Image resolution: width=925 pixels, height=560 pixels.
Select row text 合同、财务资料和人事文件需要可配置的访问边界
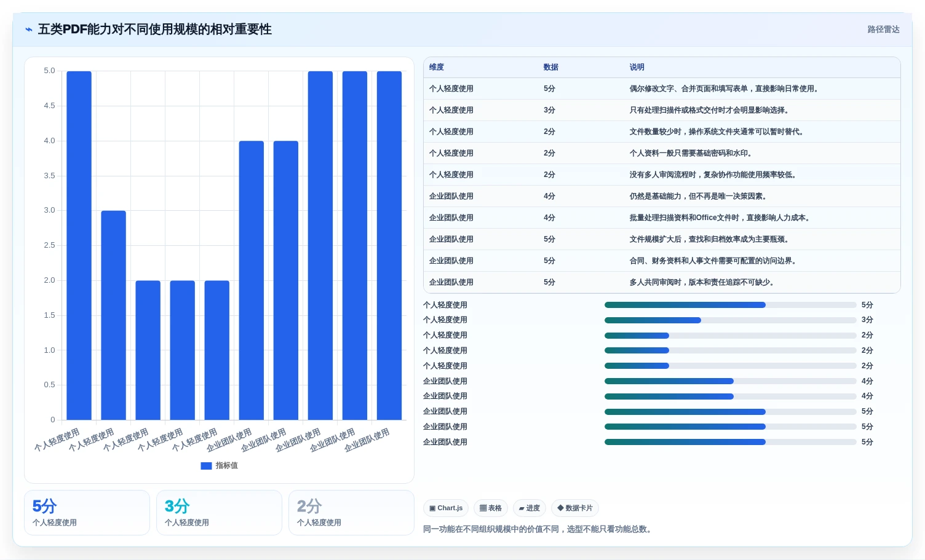(x=711, y=261)
